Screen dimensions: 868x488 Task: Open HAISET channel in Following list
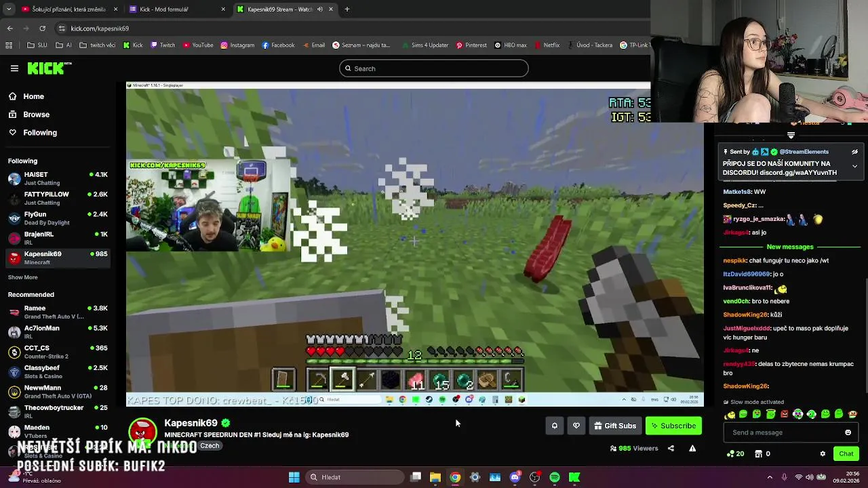[58, 179]
